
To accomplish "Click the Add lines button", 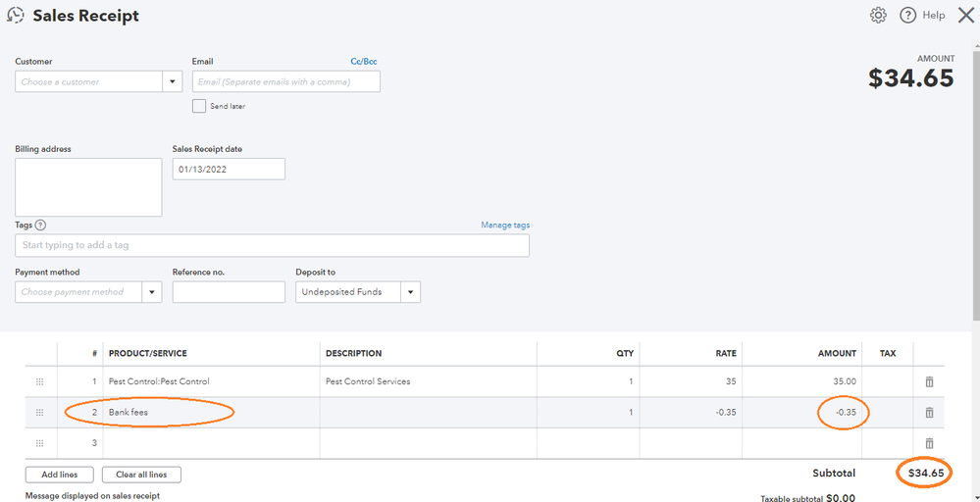I will coord(59,475).
